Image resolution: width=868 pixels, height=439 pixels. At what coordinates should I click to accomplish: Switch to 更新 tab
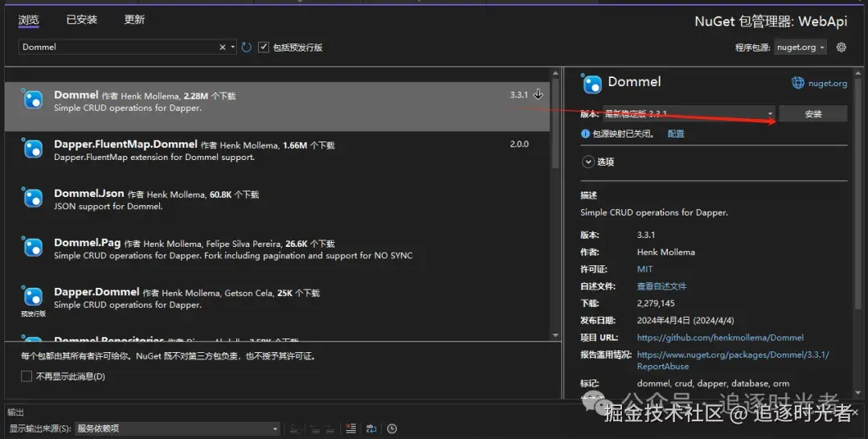coord(134,20)
